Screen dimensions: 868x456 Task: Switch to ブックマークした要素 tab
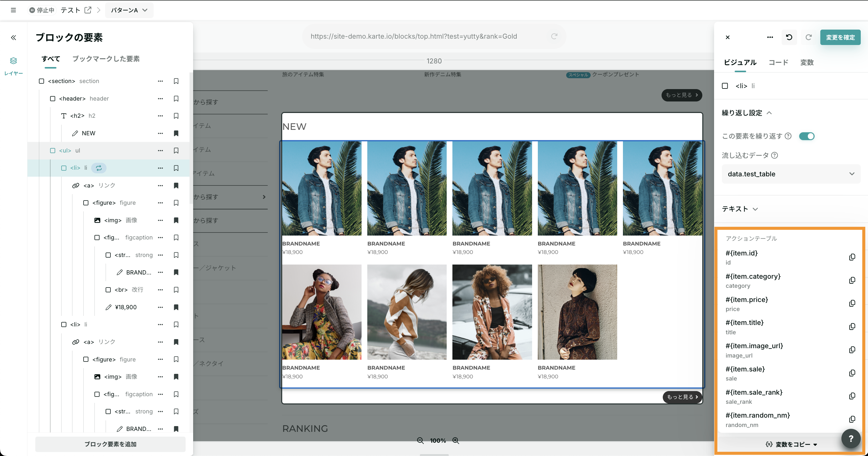(x=106, y=59)
